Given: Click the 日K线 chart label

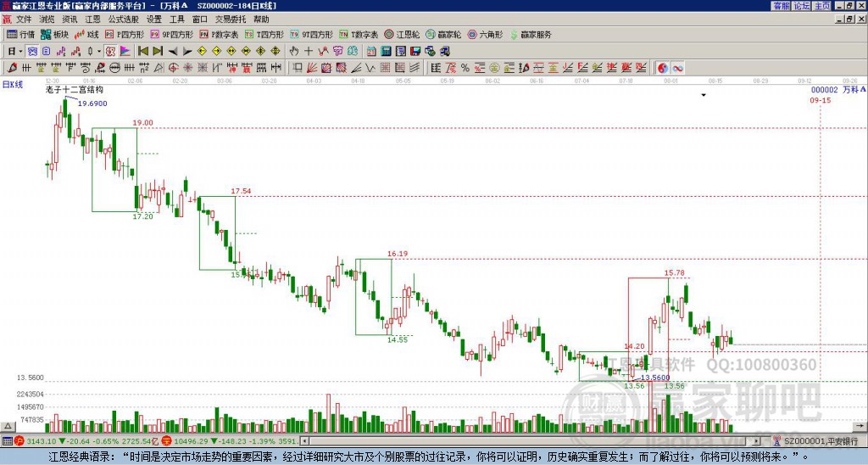Looking at the screenshot, I should click(x=13, y=85).
